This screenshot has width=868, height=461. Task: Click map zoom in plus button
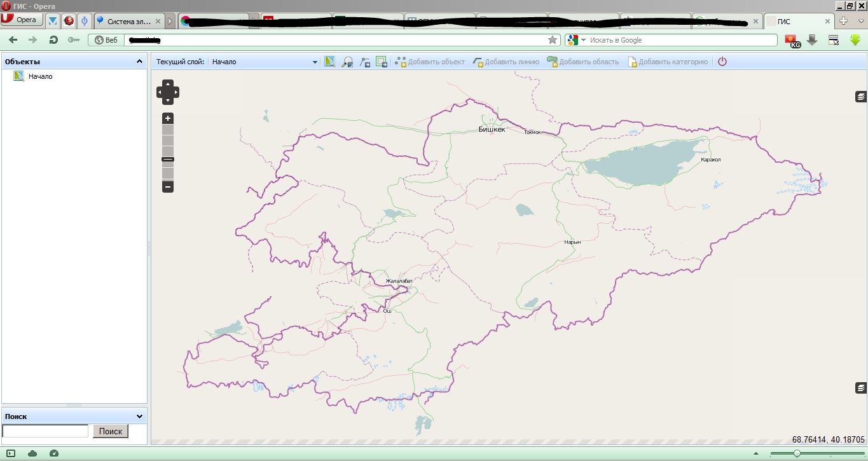[x=168, y=118]
